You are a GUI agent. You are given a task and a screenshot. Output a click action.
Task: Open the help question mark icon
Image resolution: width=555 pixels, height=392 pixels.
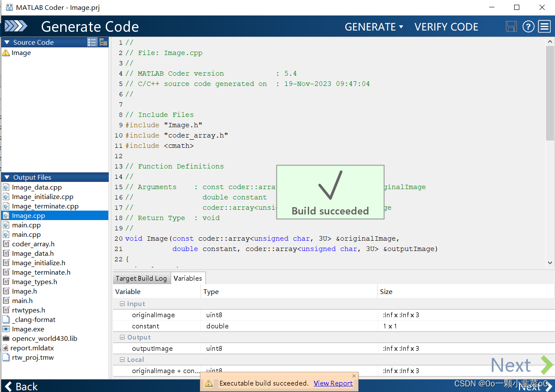tap(528, 27)
